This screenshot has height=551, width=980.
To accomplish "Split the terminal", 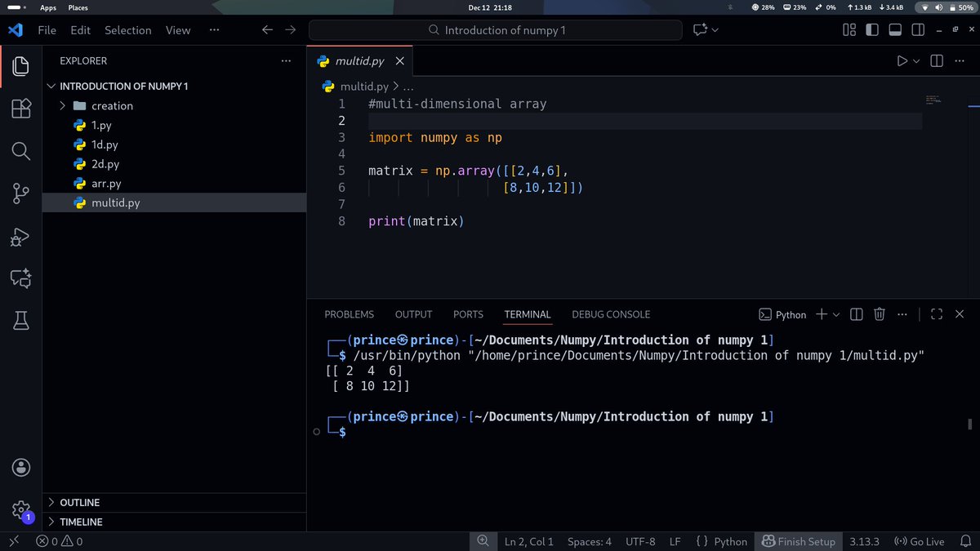I will 856,314.
